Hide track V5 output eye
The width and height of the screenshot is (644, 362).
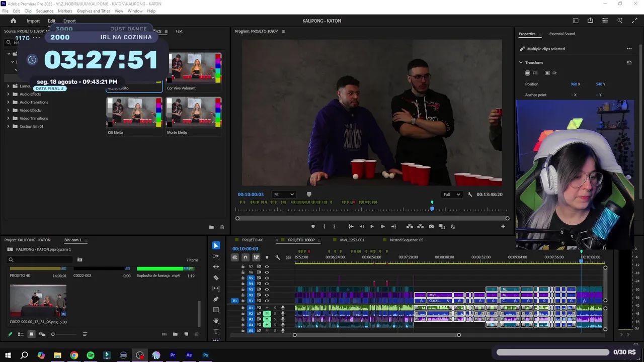267,278
